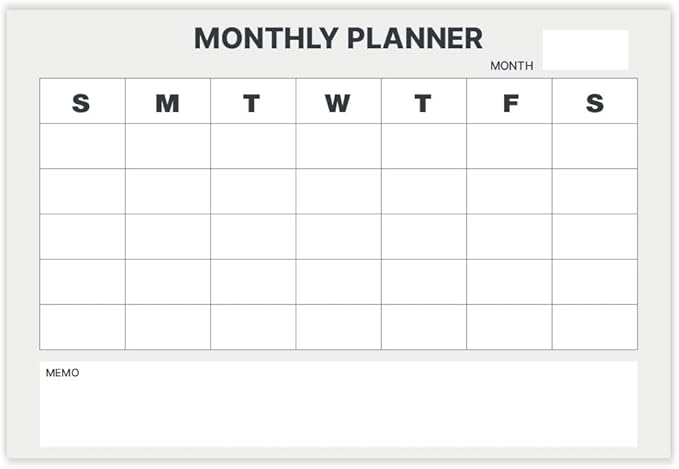679x469 pixels.
Task: Click the MEMO label
Action: (62, 373)
